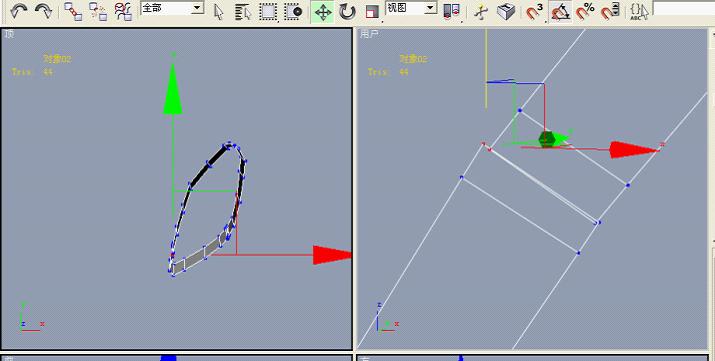The height and width of the screenshot is (361, 715).
Task: Click the Tris: 44 text in 用户 viewport
Action: (389, 72)
